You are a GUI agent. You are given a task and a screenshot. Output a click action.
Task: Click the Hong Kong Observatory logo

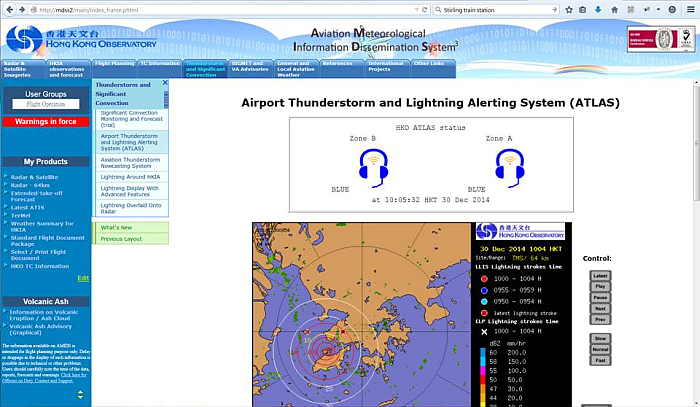(x=82, y=39)
